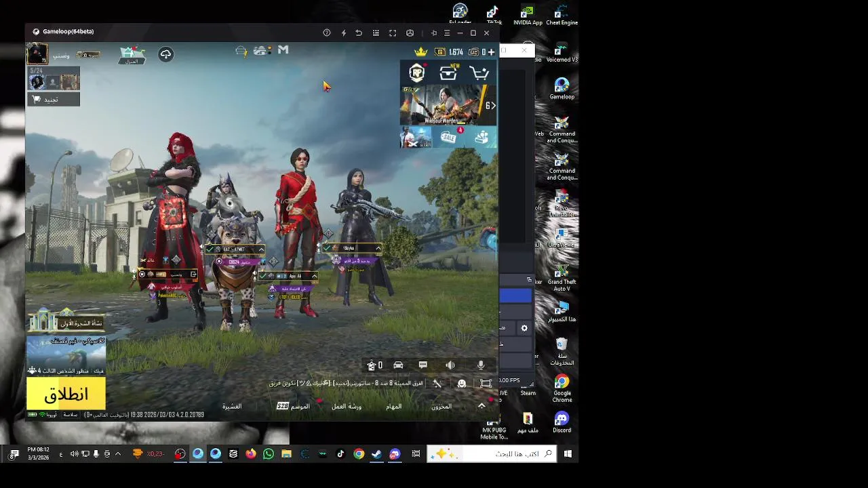The height and width of the screenshot is (488, 868).
Task: Open the Season S28 tab
Action: pyautogui.click(x=294, y=406)
